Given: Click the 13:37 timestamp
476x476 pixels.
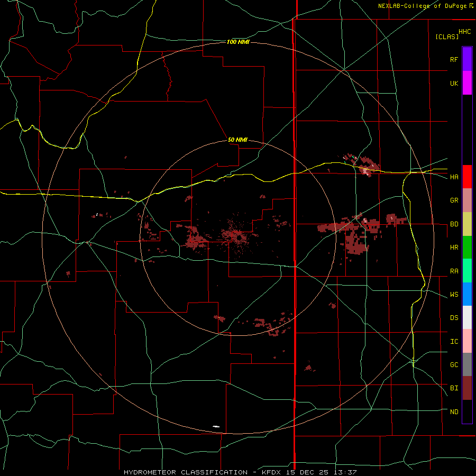Looking at the screenshot, I should click(344, 472).
